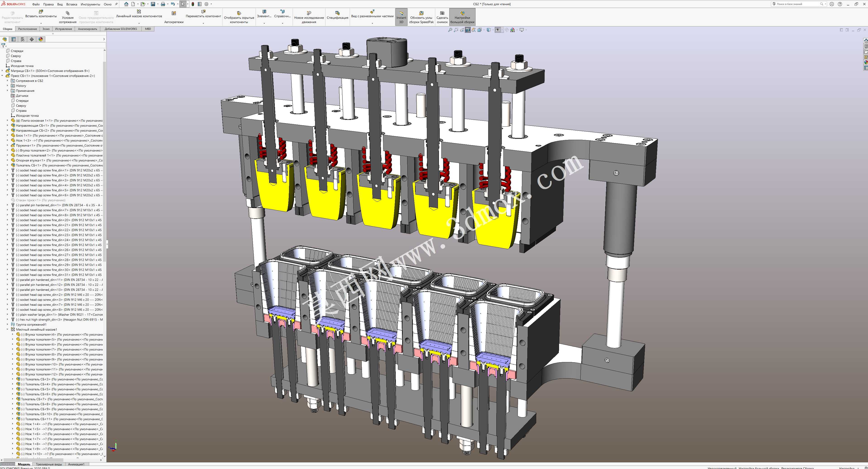Image resolution: width=868 pixels, height=469 pixels.
Task: Rebuild model with traffic light icon
Action: point(193,4)
